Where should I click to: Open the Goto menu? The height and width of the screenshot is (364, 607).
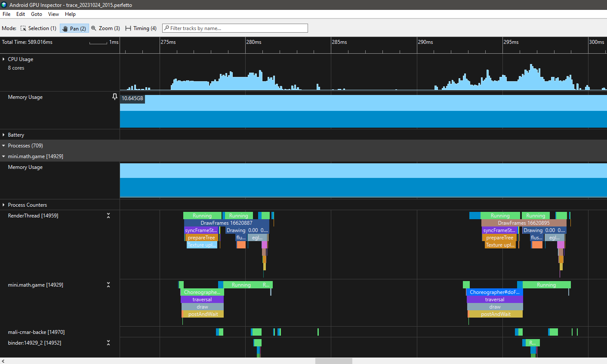[37, 14]
